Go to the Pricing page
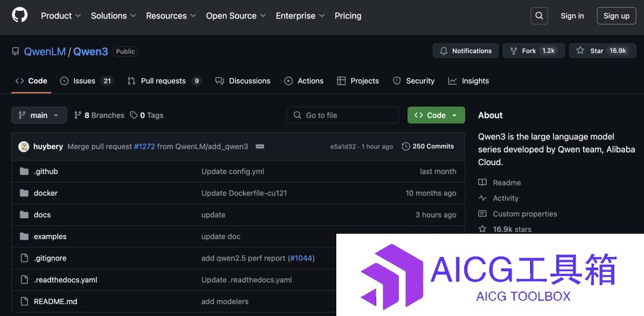 coord(348,16)
